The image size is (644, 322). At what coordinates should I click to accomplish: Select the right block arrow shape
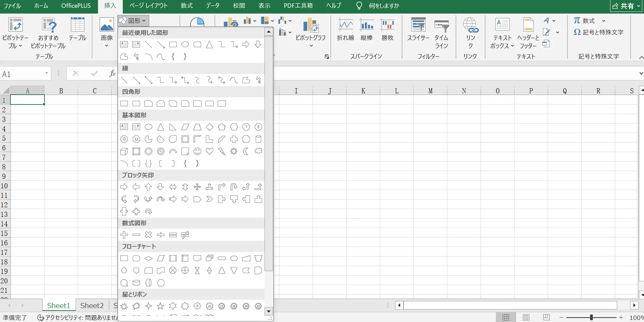pyautogui.click(x=124, y=187)
